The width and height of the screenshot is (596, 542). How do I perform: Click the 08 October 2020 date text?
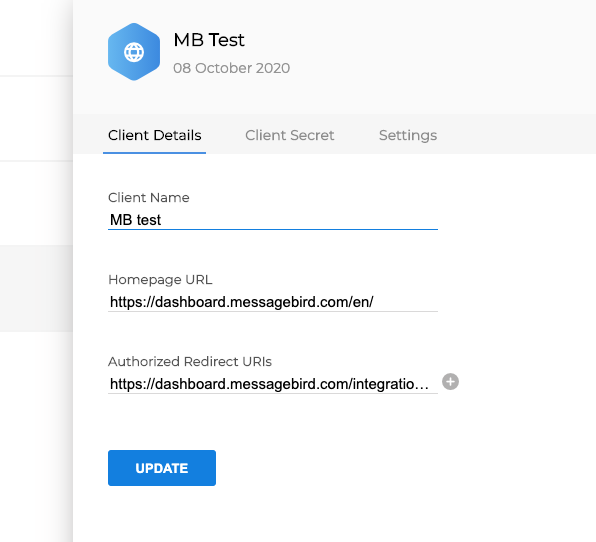[231, 68]
